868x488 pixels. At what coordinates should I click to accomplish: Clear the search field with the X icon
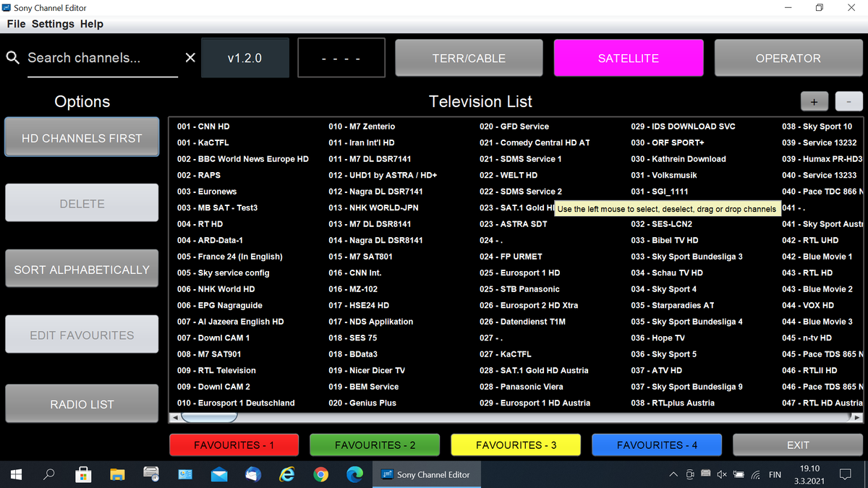(190, 58)
